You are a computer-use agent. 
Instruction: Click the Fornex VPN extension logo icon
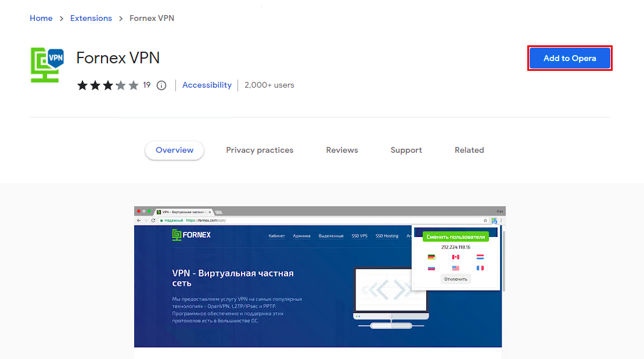click(x=47, y=65)
